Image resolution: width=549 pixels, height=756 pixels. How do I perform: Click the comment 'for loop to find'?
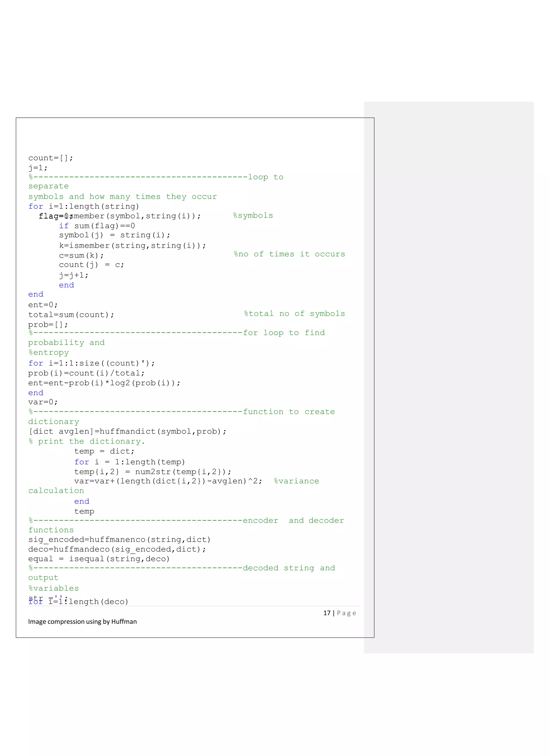click(x=284, y=333)
